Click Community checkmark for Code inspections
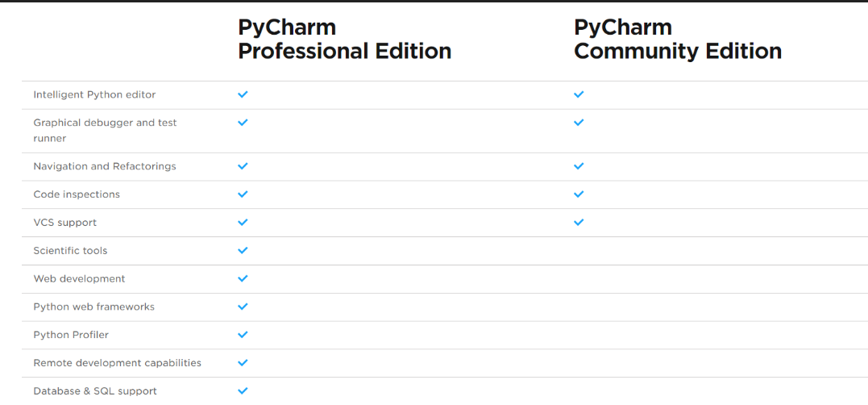 coord(578,194)
